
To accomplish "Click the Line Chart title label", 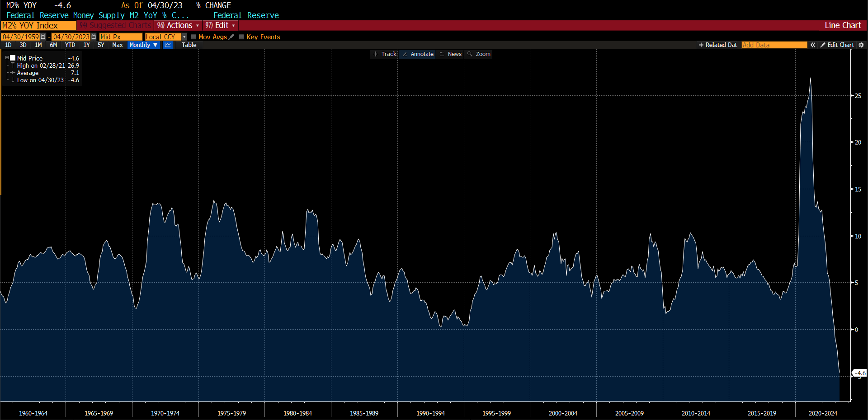I will pyautogui.click(x=843, y=25).
